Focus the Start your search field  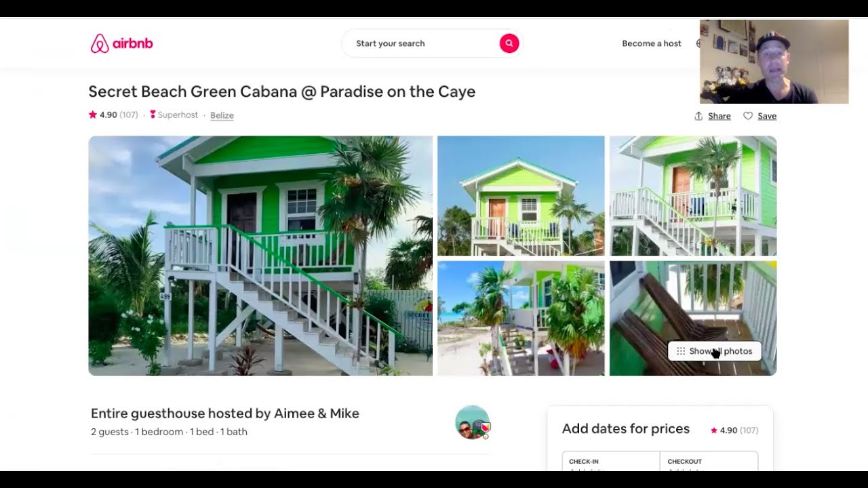pyautogui.click(x=432, y=43)
